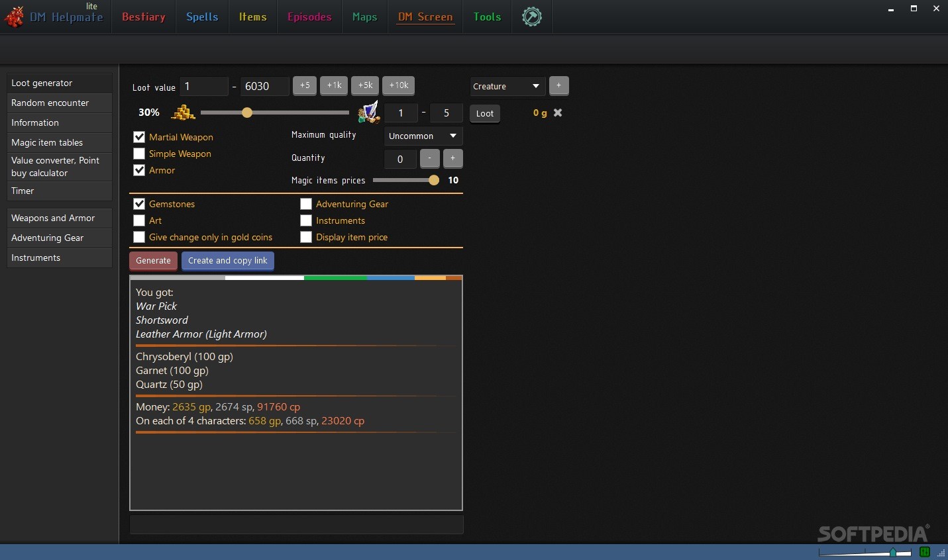Click Quartz (50 gp) result
The height and width of the screenshot is (560, 948).
point(169,385)
